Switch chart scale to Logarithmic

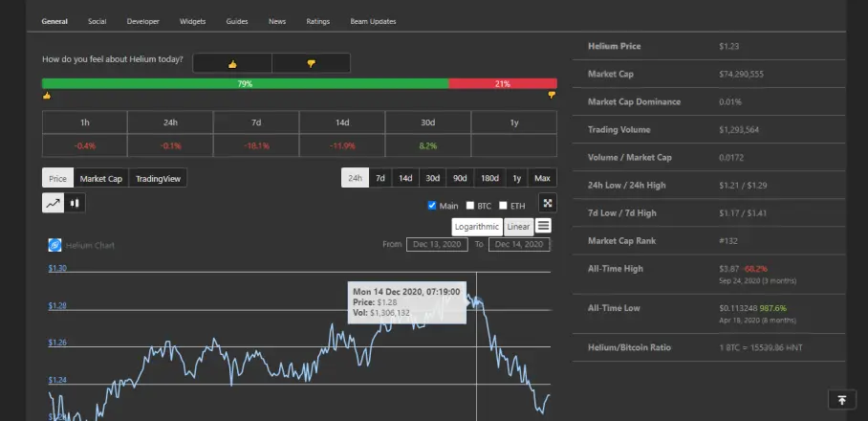pyautogui.click(x=477, y=227)
